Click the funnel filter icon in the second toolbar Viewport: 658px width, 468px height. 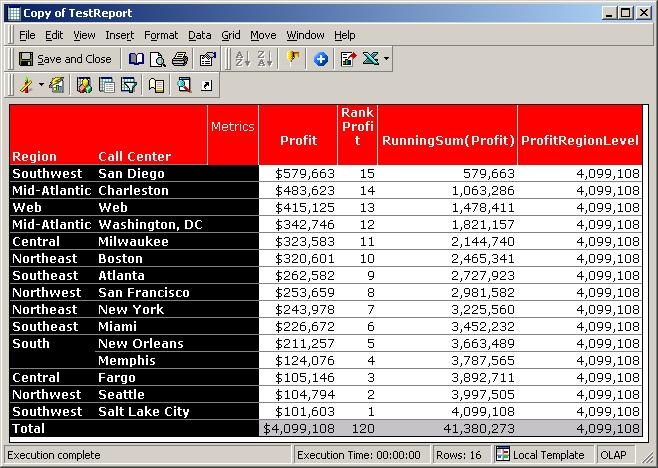coord(129,85)
